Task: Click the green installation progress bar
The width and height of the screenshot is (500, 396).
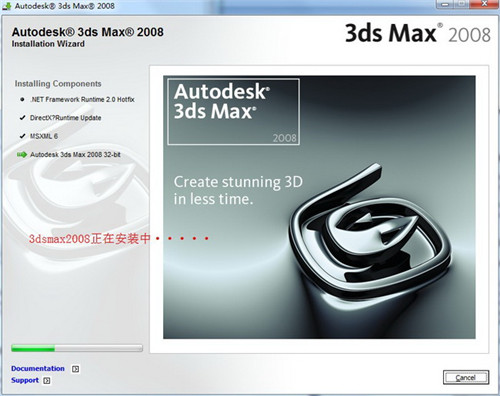Action: (77, 348)
